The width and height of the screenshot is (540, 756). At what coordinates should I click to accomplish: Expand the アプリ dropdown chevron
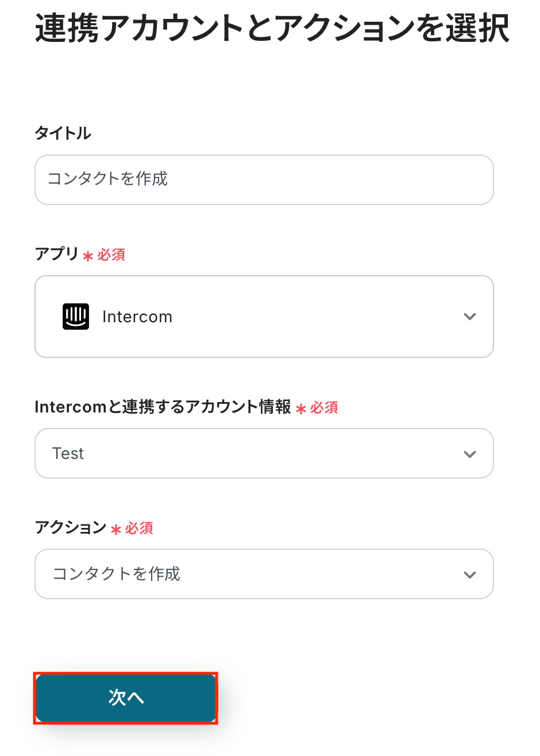[x=470, y=317]
